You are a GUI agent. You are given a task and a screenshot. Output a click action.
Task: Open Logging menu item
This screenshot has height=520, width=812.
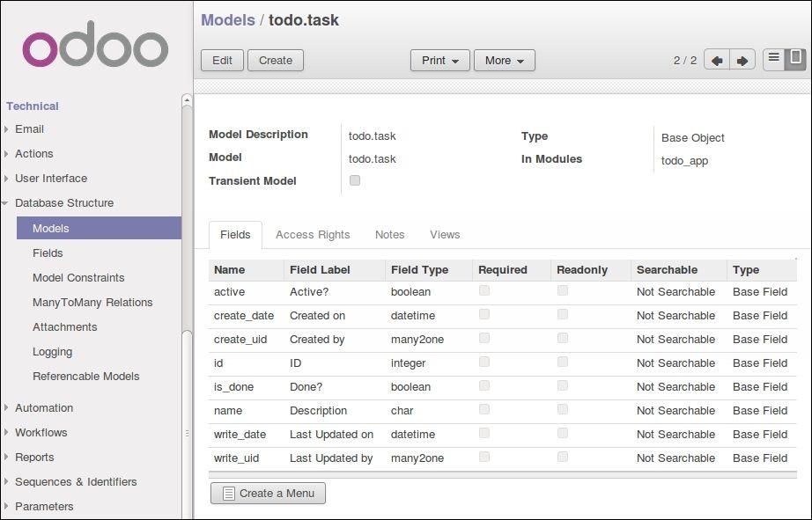click(52, 352)
